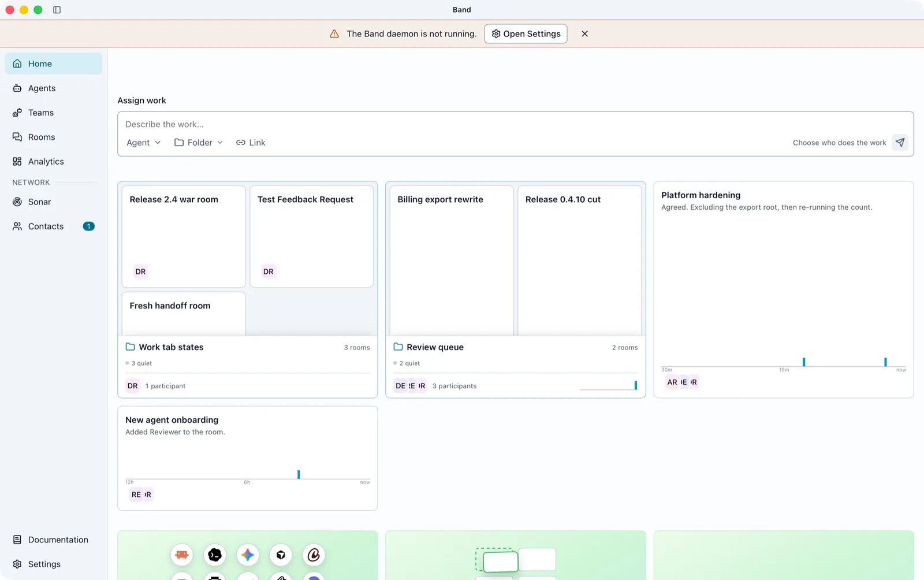924x580 pixels.
Task: Click the warning triangle icon in banner
Action: point(334,34)
